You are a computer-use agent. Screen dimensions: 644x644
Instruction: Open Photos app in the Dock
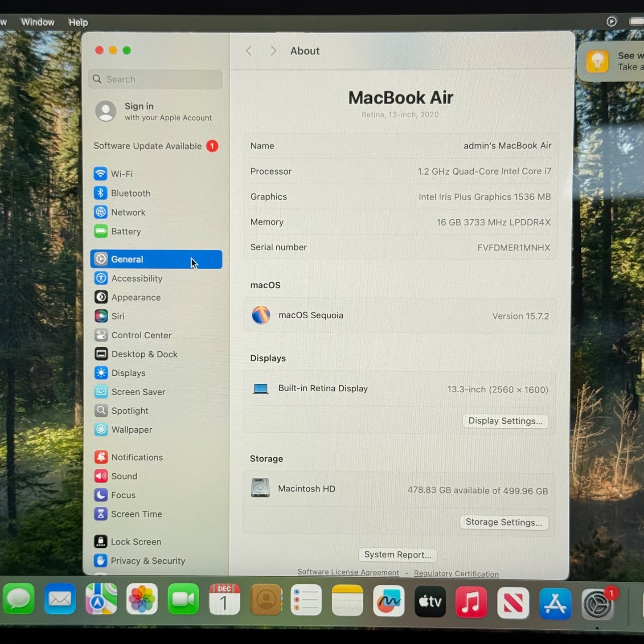point(142,599)
